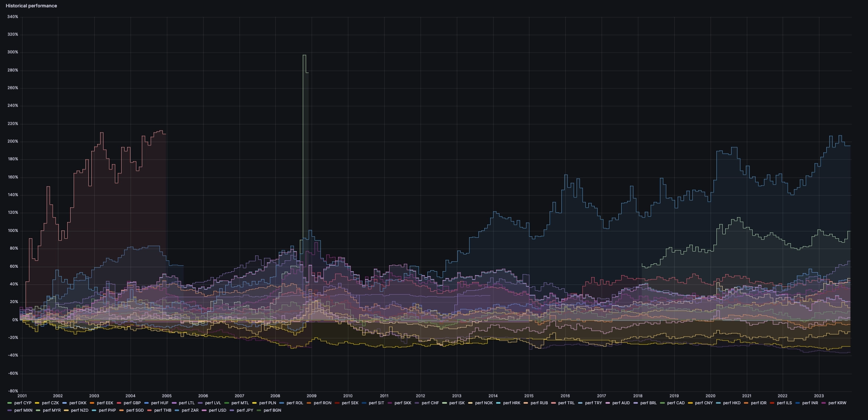
Task: Select 'perf RUB' legend entry
Action: [x=539, y=403]
